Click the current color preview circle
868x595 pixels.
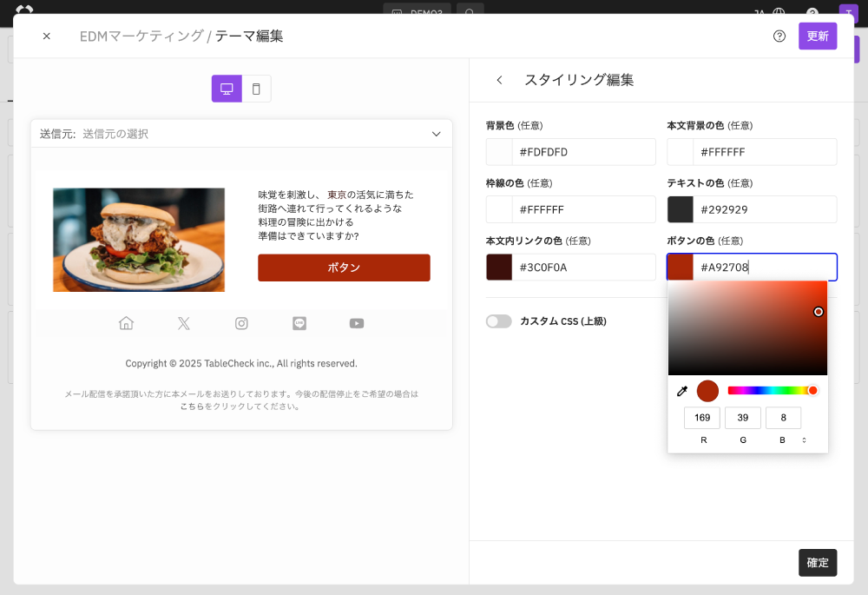[x=707, y=391]
